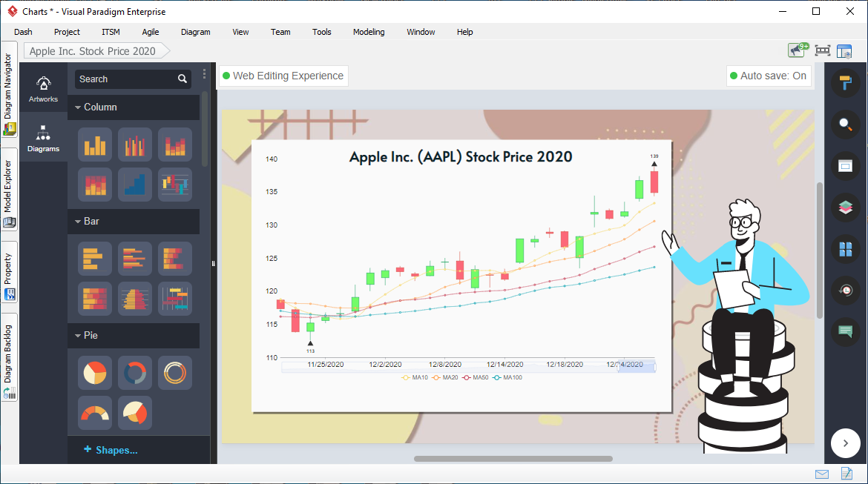Open the mail icon in status bar
868x484 pixels.
(x=822, y=474)
